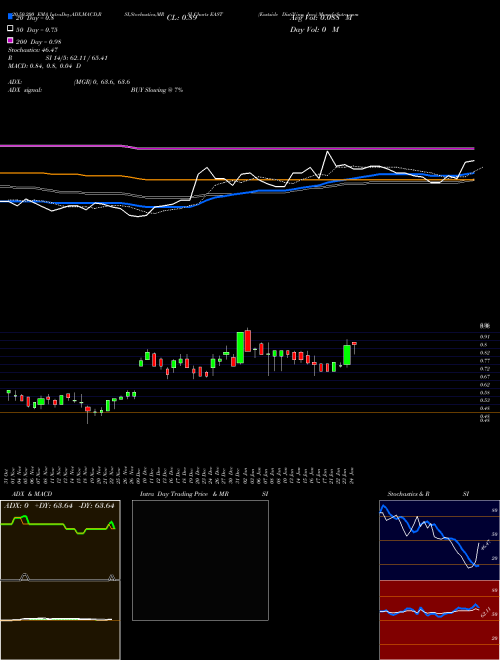
Task: Click the '(MGR) 0, 63.6, 63.6' ADX values
Action: 102,82
